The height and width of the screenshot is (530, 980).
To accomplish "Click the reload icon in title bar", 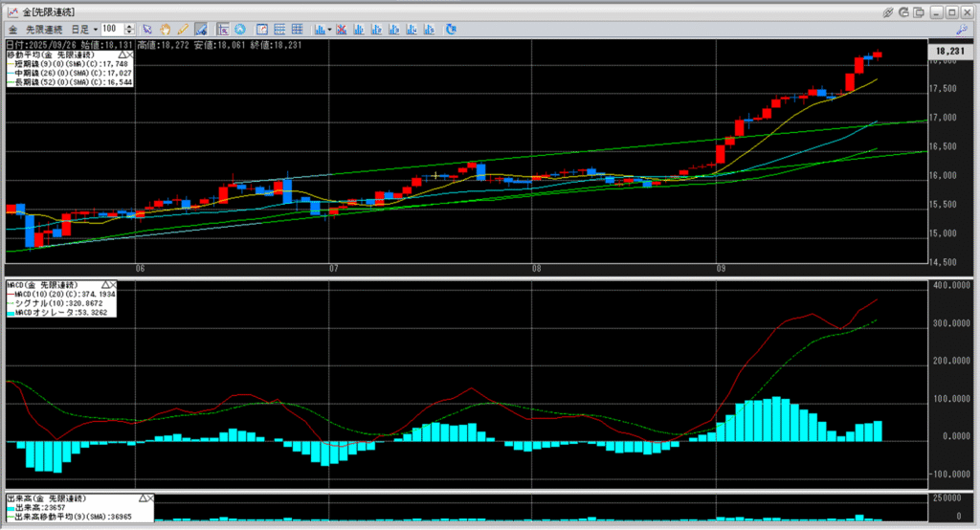I will [x=905, y=11].
